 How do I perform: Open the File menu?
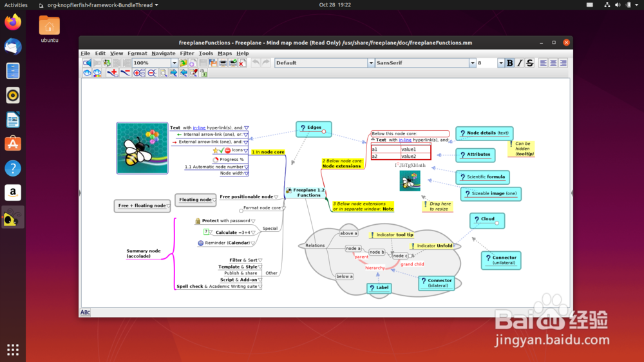pos(86,53)
